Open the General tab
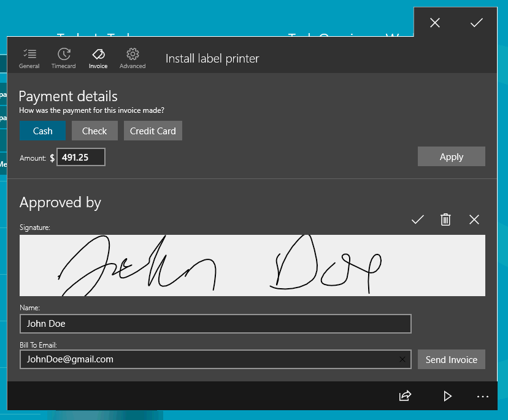The image size is (508, 420). click(x=29, y=58)
